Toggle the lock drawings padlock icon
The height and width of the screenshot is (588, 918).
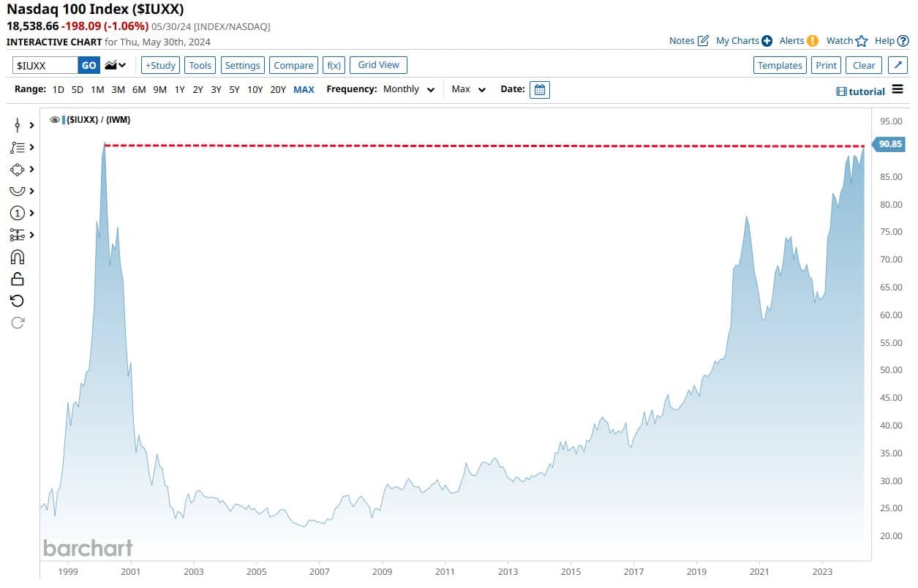coord(18,279)
